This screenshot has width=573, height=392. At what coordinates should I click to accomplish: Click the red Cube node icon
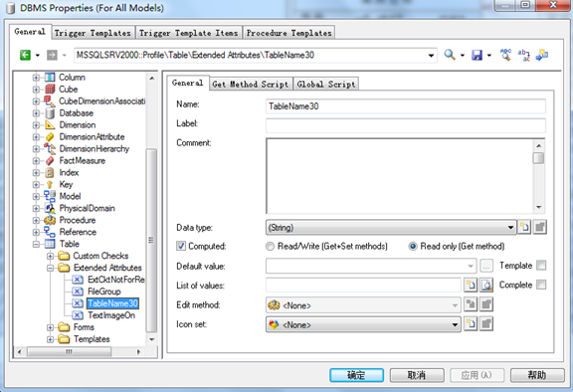click(50, 90)
